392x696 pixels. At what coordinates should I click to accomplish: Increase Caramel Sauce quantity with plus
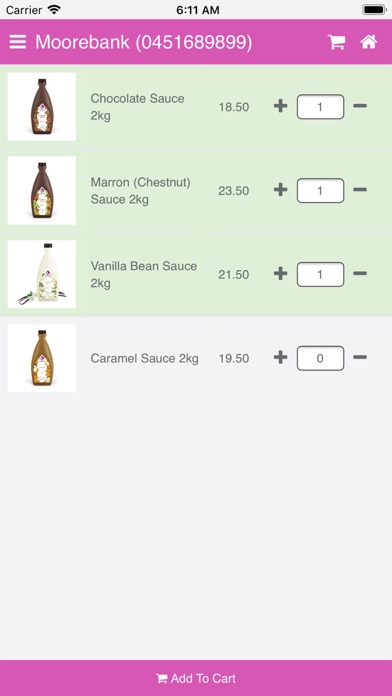tap(280, 357)
